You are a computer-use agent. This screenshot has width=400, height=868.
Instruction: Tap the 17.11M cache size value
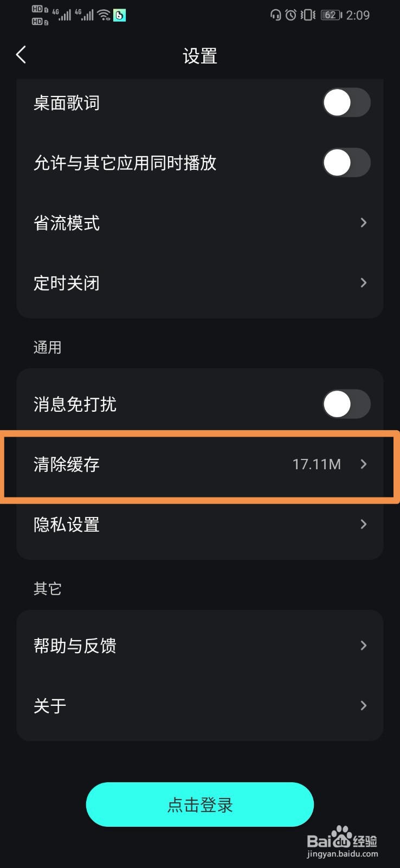317,464
